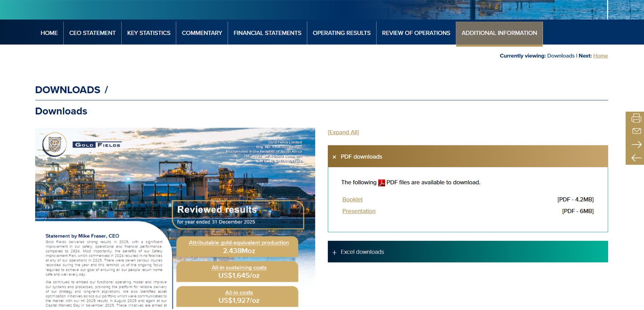Go to previous page arrow icon
This screenshot has height=310, width=644.
point(636,158)
